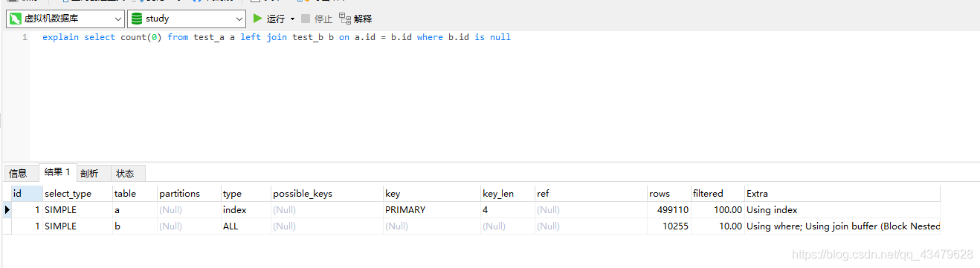Select the key_len cell '4'
The width and height of the screenshot is (980, 268).
(508, 210)
